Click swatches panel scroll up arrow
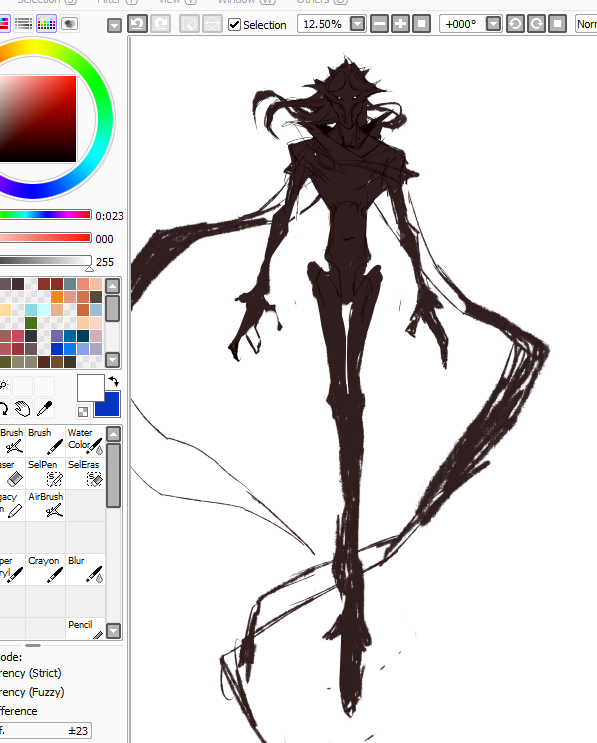This screenshot has height=743, width=597. 112,286
